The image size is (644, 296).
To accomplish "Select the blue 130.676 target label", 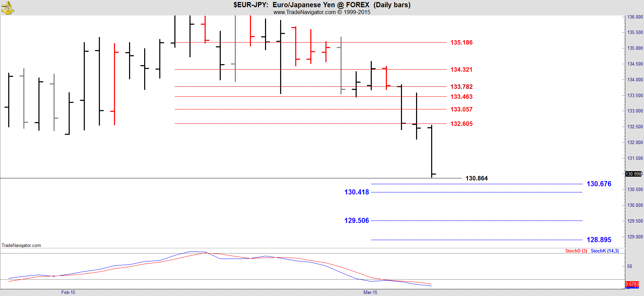I will [599, 184].
